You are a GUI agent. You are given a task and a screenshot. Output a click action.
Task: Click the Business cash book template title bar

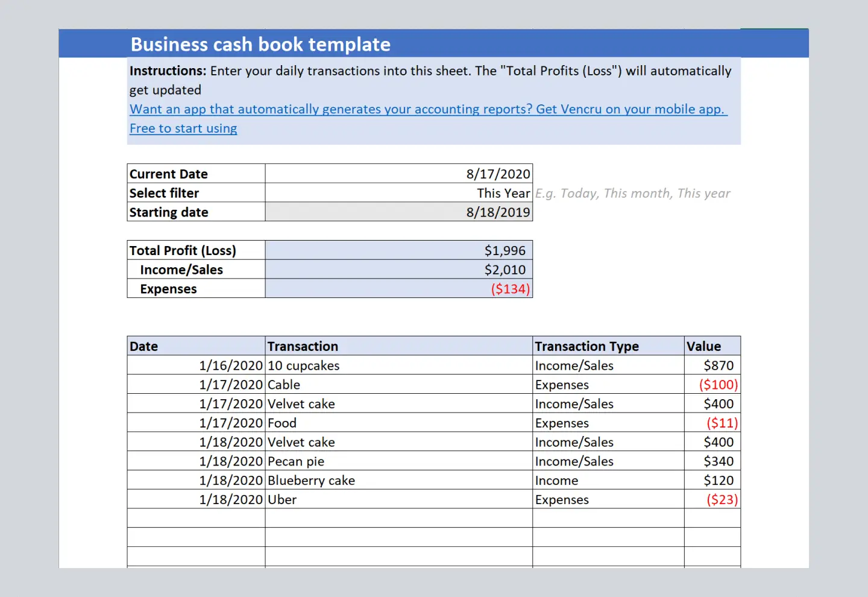point(260,43)
